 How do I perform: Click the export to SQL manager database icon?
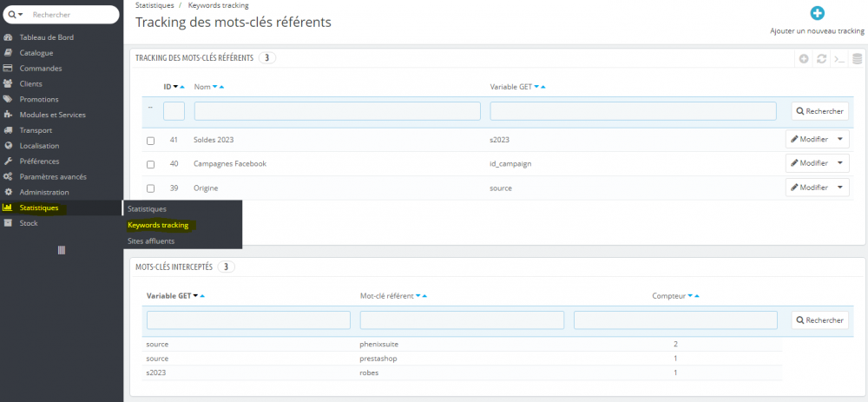point(857,59)
